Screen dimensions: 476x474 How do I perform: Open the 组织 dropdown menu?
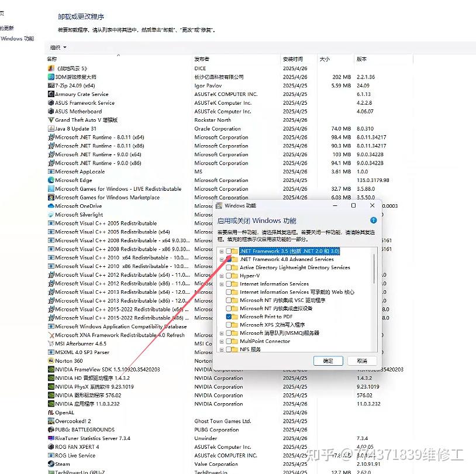pyautogui.click(x=58, y=47)
